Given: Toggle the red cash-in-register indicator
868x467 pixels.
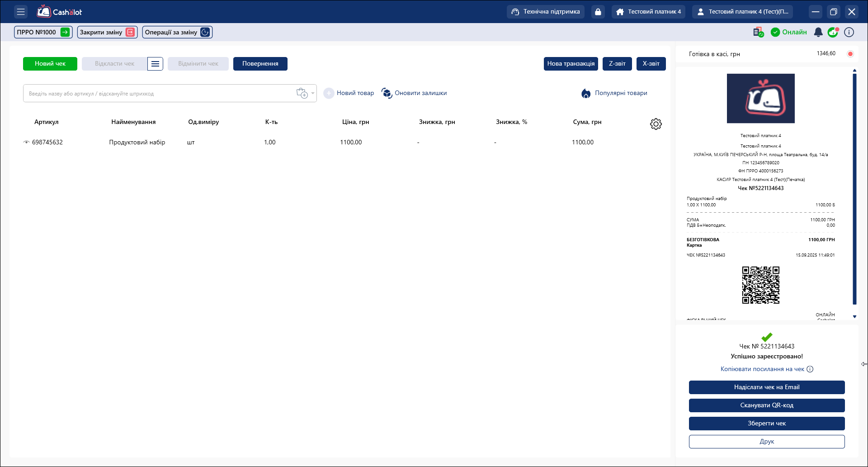Looking at the screenshot, I should point(850,54).
